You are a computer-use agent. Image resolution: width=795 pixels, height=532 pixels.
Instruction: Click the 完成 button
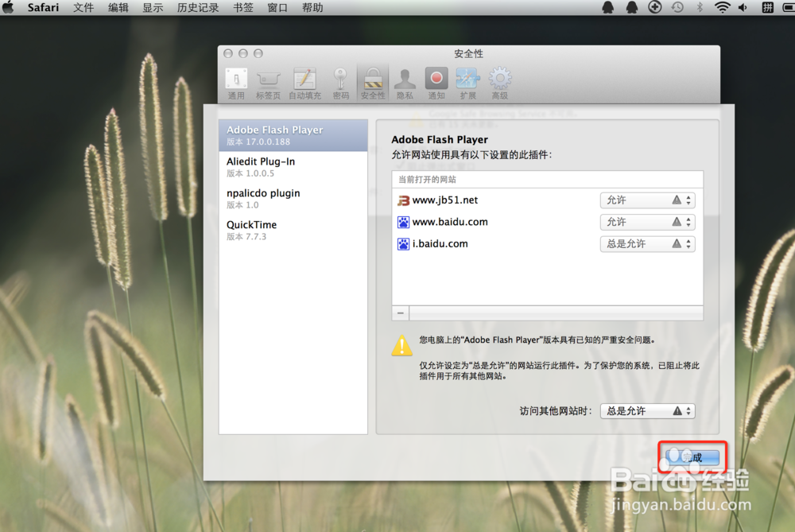coord(691,457)
